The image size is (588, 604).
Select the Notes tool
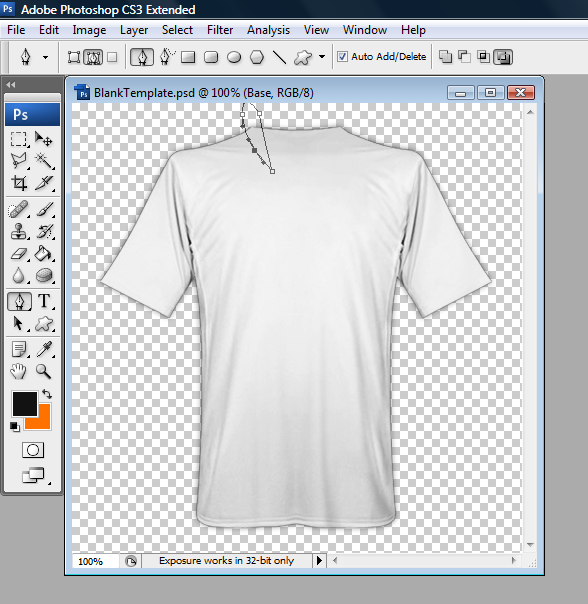[18, 349]
